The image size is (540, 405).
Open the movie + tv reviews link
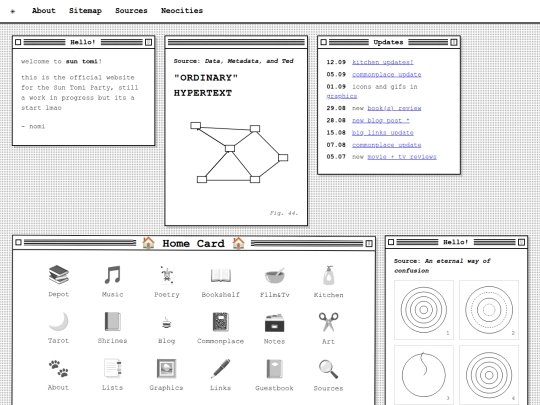(402, 157)
